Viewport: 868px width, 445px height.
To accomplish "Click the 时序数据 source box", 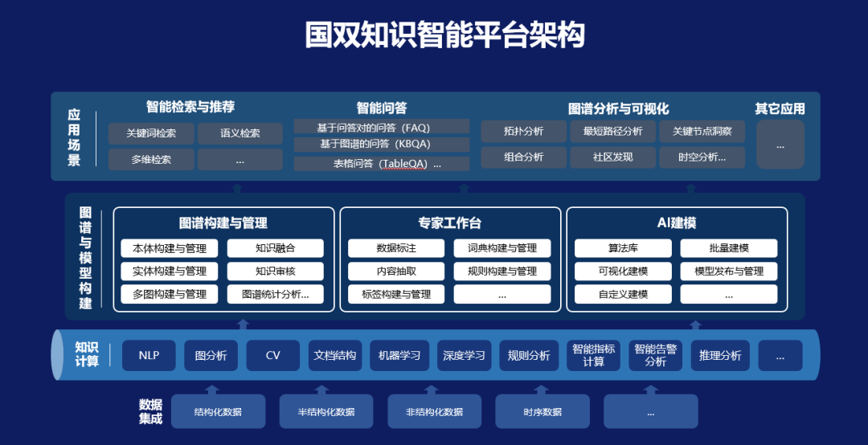I will tap(542, 412).
